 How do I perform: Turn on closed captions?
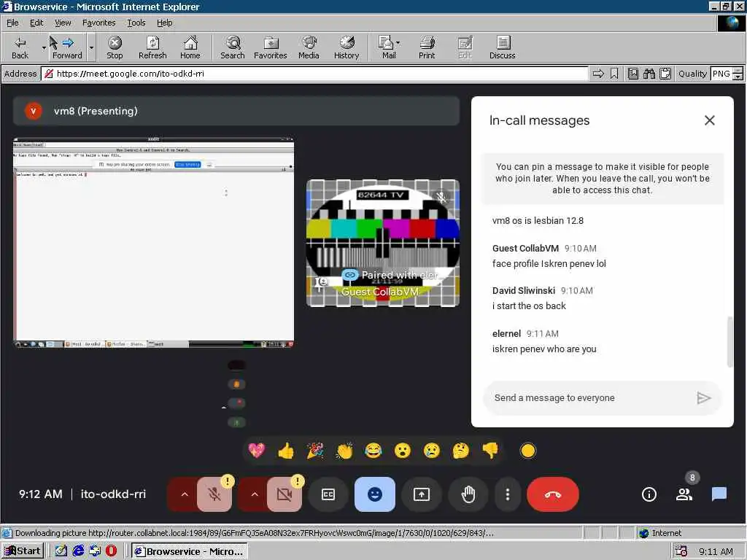point(328,494)
